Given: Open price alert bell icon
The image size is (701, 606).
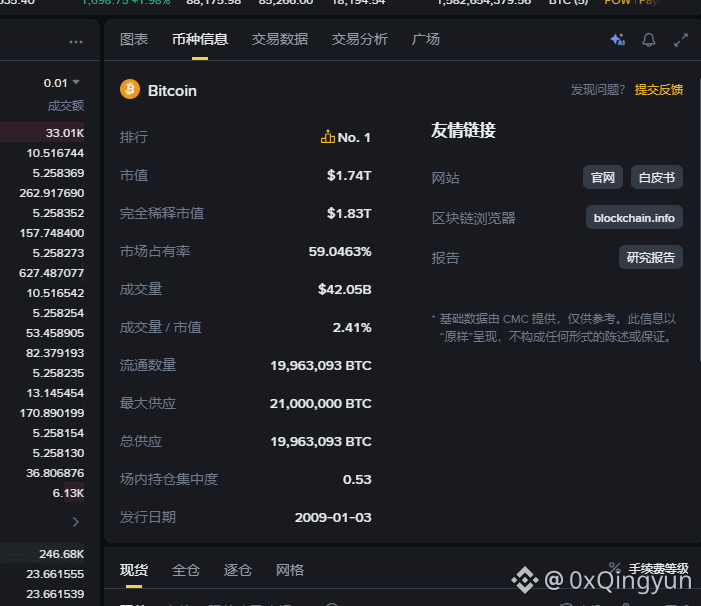Looking at the screenshot, I should pos(649,40).
